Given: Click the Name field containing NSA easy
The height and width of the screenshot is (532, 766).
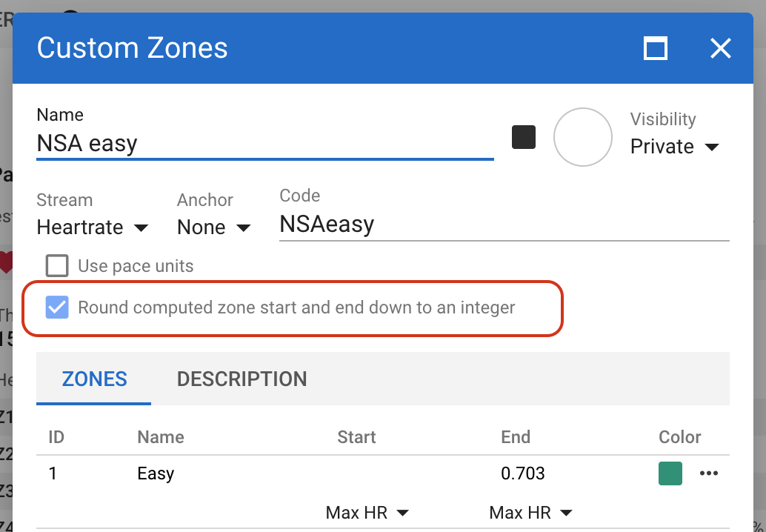Looking at the screenshot, I should click(x=264, y=143).
